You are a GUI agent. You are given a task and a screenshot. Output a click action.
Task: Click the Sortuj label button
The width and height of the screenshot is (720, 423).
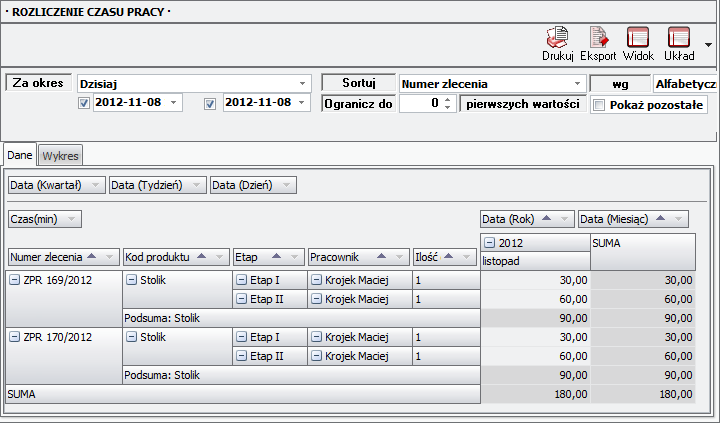(359, 83)
